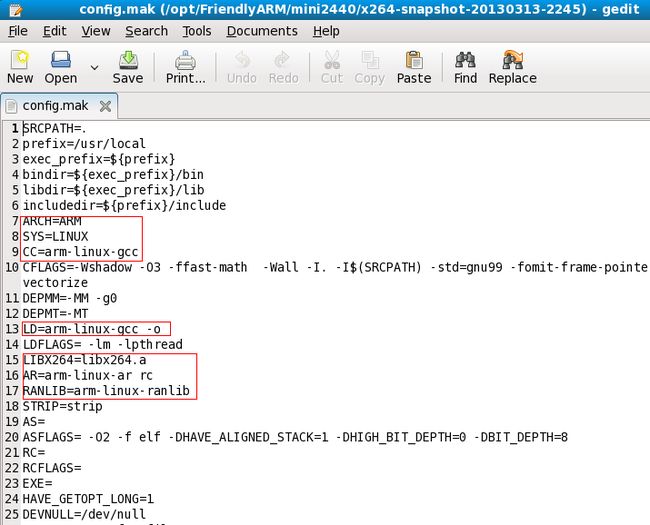
Task: Click the Print toolbar icon
Action: click(x=185, y=60)
